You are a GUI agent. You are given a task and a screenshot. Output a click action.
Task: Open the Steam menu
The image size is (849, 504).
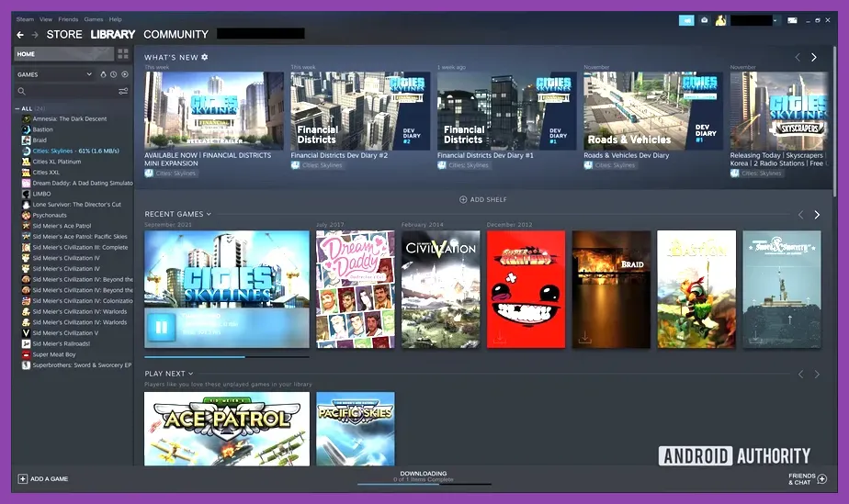pos(25,19)
